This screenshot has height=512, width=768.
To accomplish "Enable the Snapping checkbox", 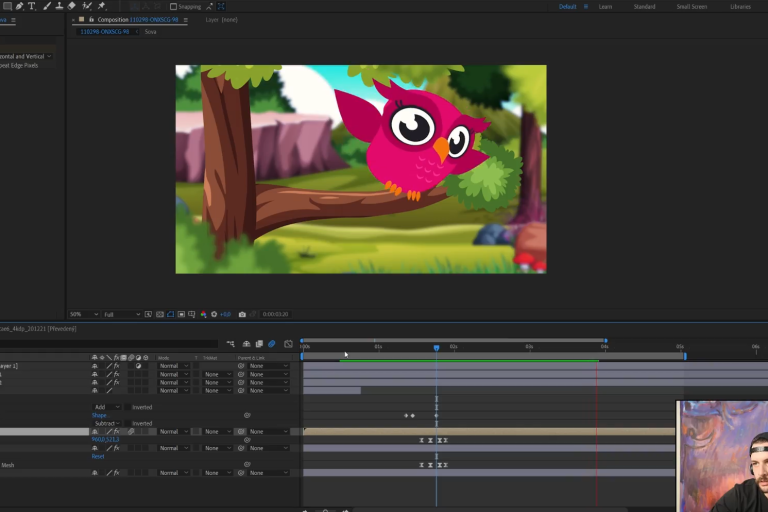I will click(173, 6).
